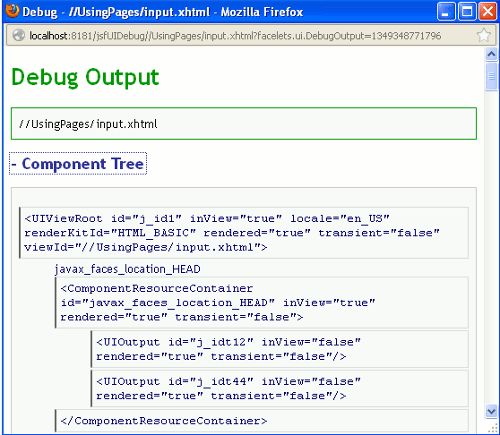Select the UIOutput j_idt12 node

(x=280, y=349)
